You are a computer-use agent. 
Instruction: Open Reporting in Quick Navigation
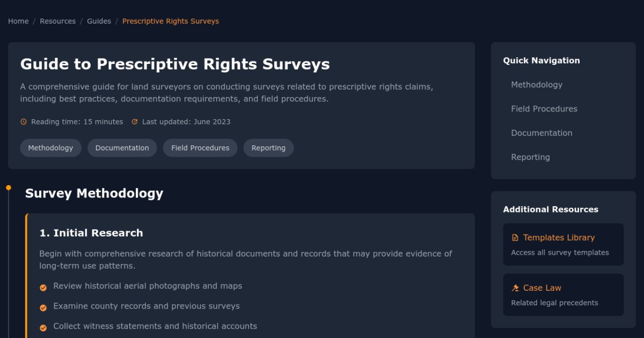pyautogui.click(x=530, y=157)
